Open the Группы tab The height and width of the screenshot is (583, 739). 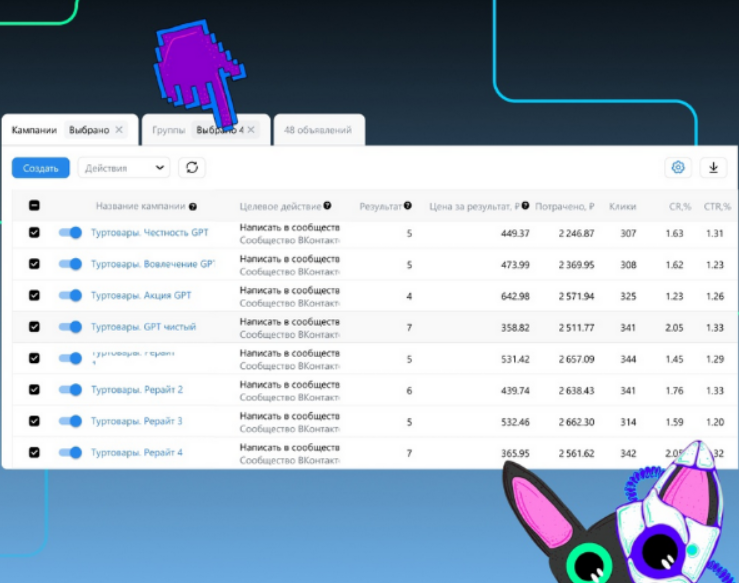pyautogui.click(x=168, y=130)
